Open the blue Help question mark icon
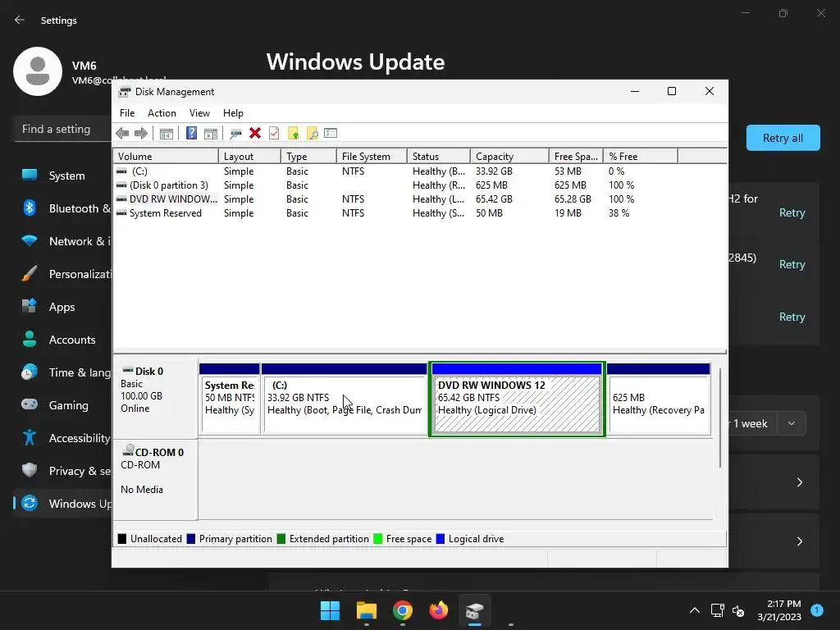Viewport: 840px width, 630px height. (x=191, y=134)
